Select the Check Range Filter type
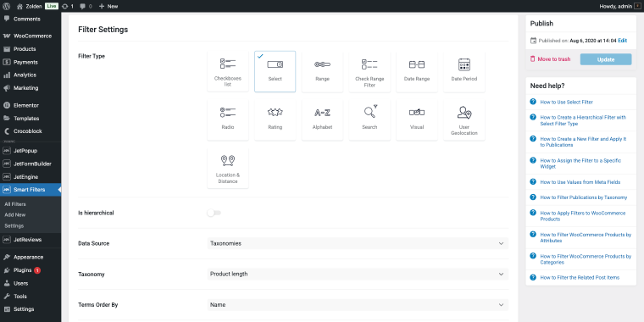Image resolution: width=644 pixels, height=322 pixels. click(369, 71)
